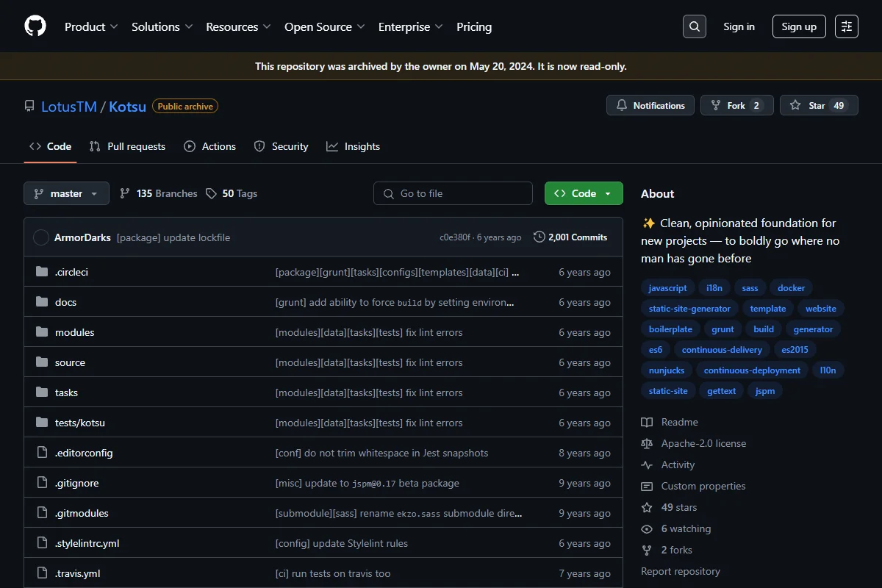Open the LotusTM owner link
The width and height of the screenshot is (882, 588).
69,107
